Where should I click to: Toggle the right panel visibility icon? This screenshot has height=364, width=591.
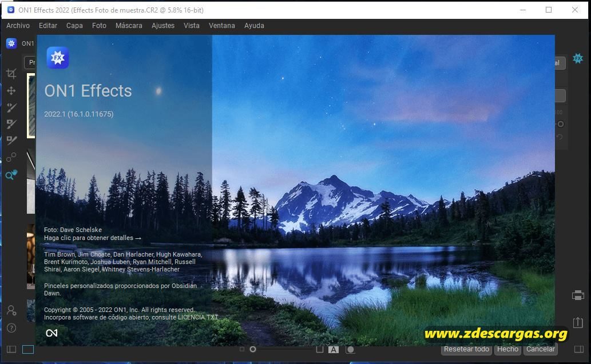pyautogui.click(x=579, y=349)
